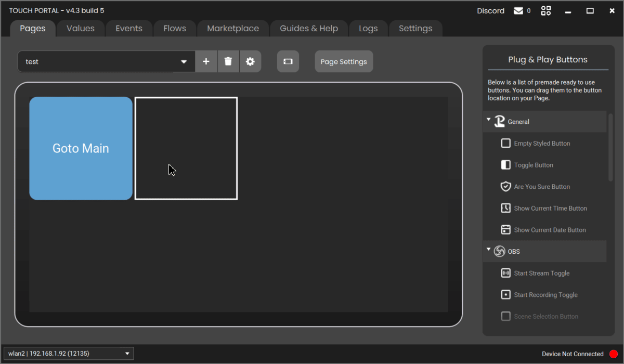The width and height of the screenshot is (624, 364).
Task: Select the Toggle Button label
Action: coord(534,165)
